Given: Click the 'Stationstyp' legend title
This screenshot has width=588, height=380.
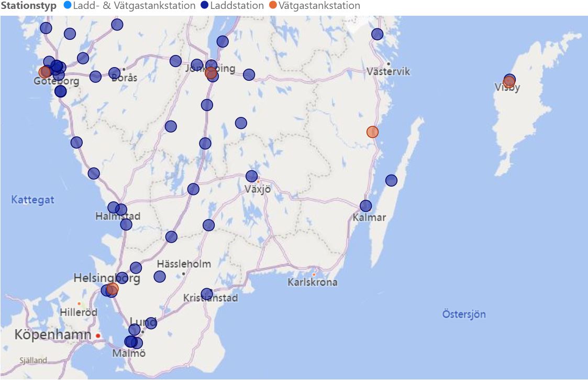Looking at the screenshot, I should 28,6.
